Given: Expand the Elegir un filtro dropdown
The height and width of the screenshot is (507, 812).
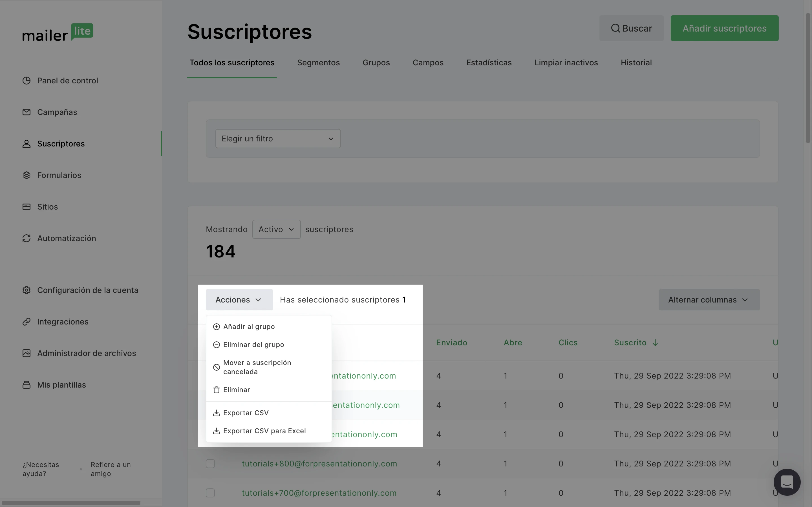Looking at the screenshot, I should tap(278, 139).
